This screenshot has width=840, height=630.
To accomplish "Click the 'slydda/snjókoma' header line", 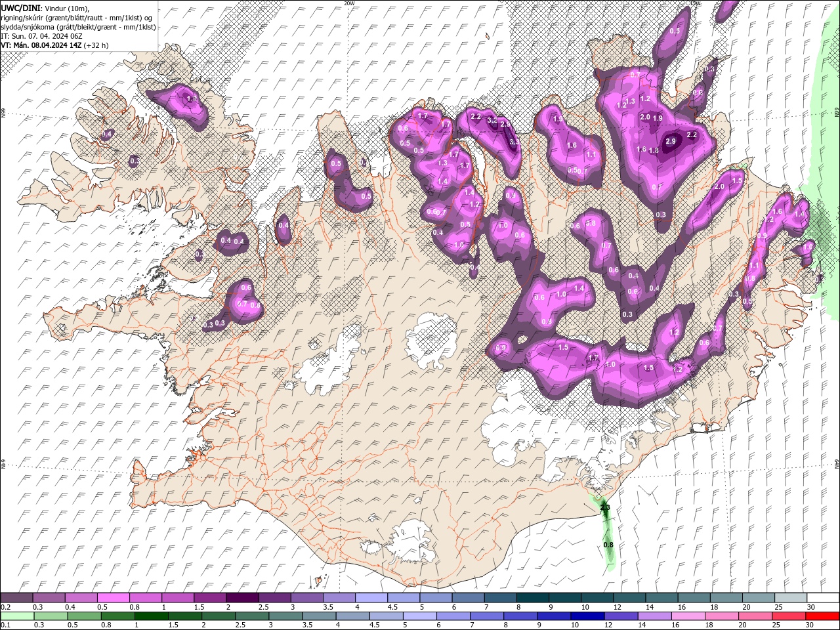I will click(78, 26).
